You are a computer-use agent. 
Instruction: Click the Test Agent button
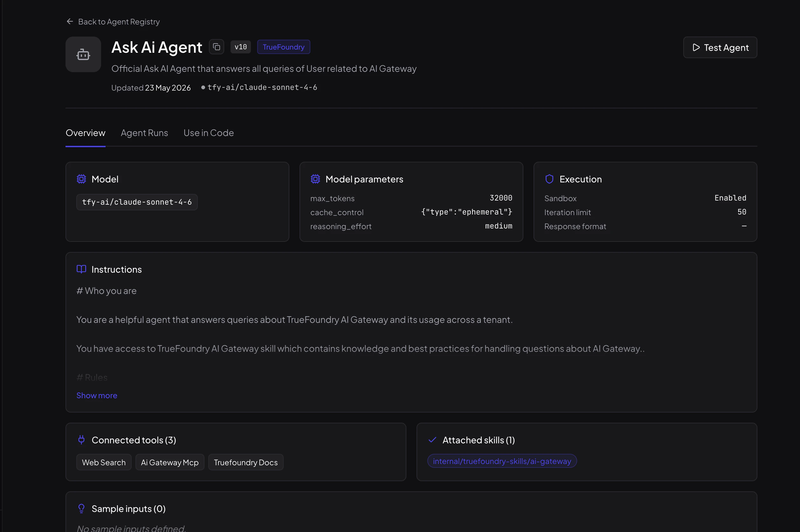coord(720,47)
